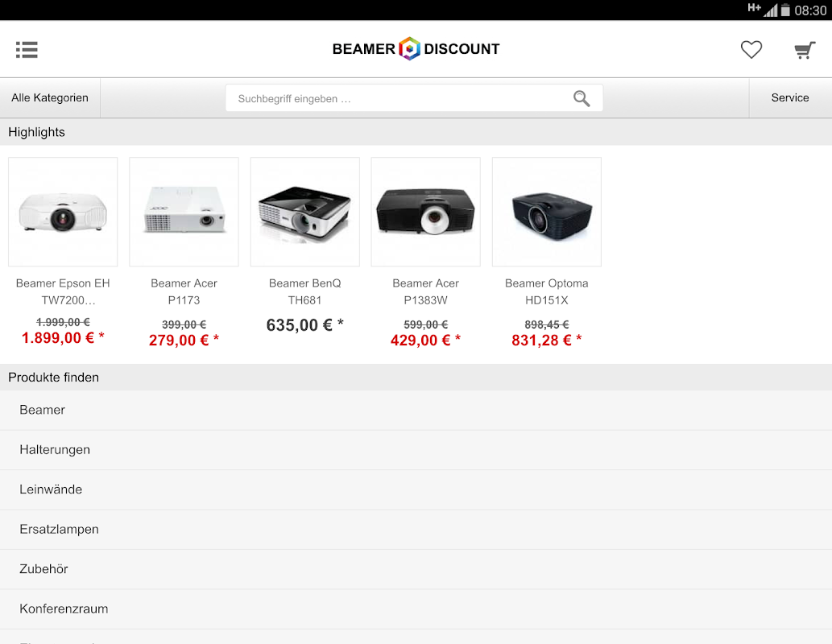
Task: Click the 635,00 € price
Action: coord(304,324)
